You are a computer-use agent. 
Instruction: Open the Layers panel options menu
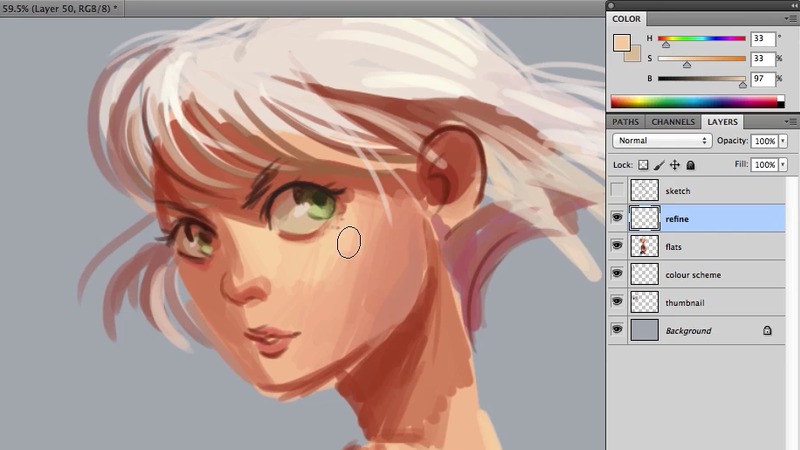(x=790, y=122)
